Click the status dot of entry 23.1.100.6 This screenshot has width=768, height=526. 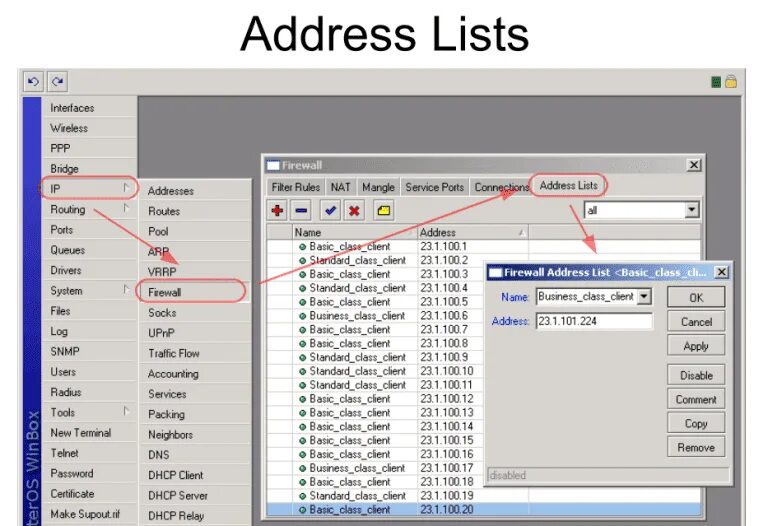click(303, 316)
